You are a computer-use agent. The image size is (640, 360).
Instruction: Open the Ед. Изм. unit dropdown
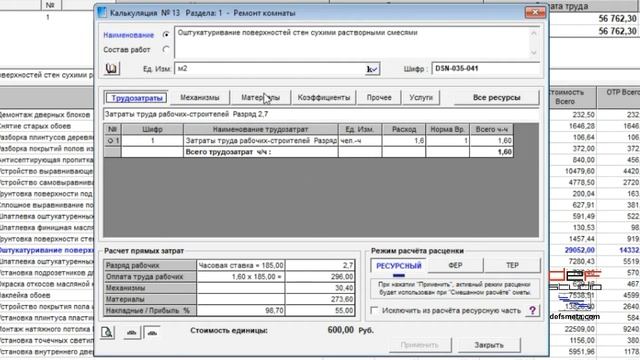(372, 69)
